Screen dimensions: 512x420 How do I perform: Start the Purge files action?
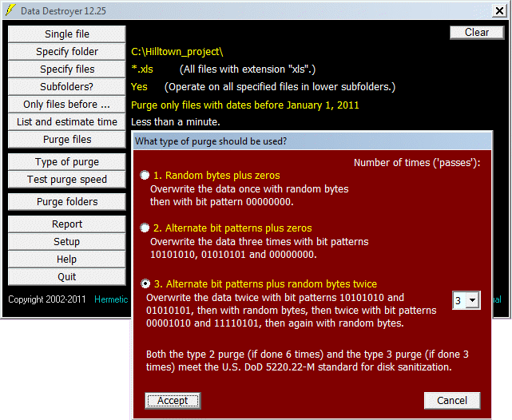click(66, 140)
